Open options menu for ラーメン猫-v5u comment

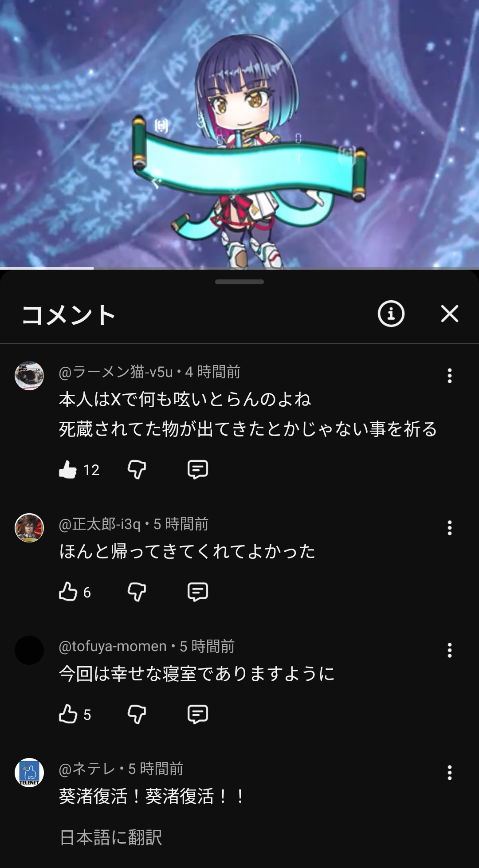(449, 376)
